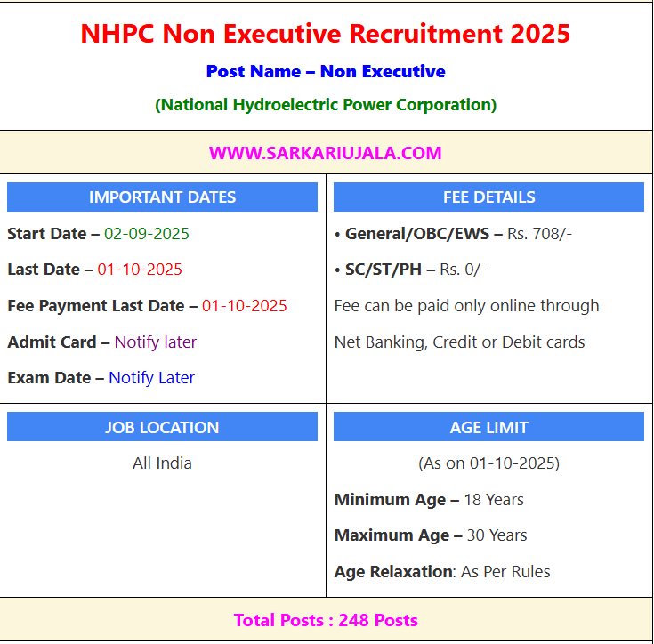The width and height of the screenshot is (654, 644).
Task: Click the Age Relaxation As Per Rules line
Action: coord(442,572)
